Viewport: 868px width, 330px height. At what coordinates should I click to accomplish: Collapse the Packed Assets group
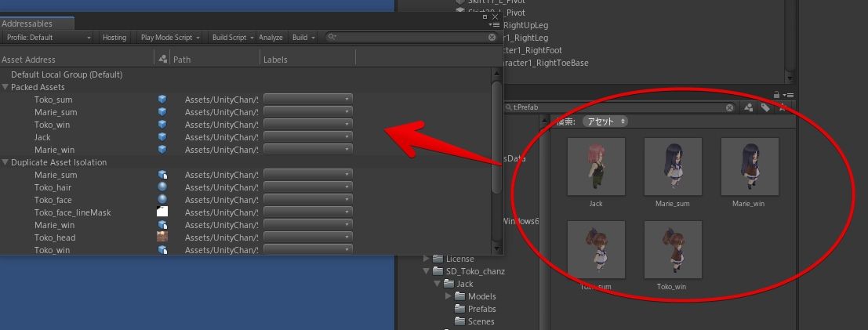5,87
